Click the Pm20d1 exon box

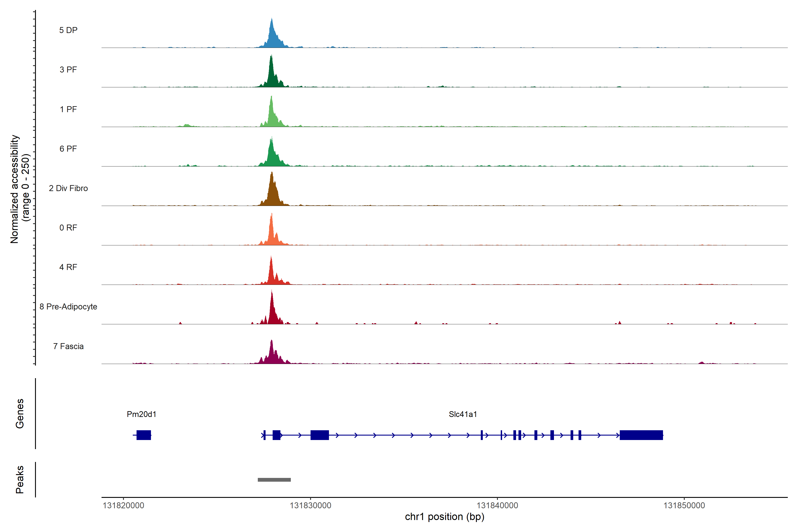click(143, 435)
